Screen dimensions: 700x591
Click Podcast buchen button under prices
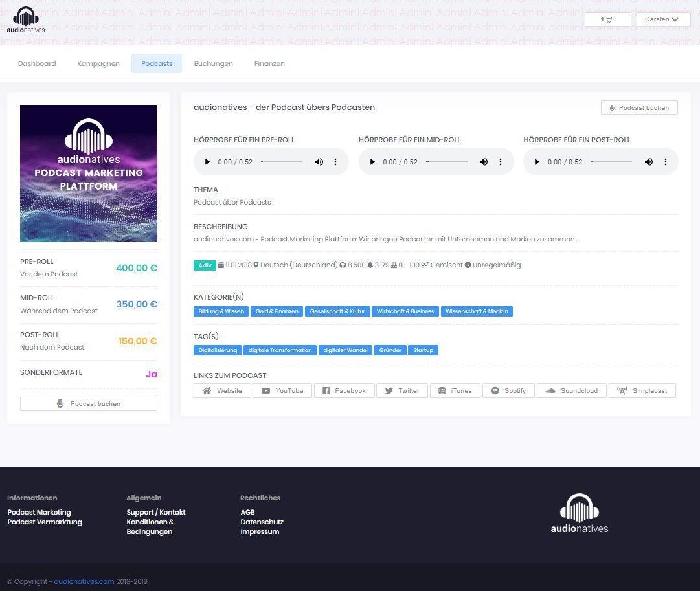89,404
